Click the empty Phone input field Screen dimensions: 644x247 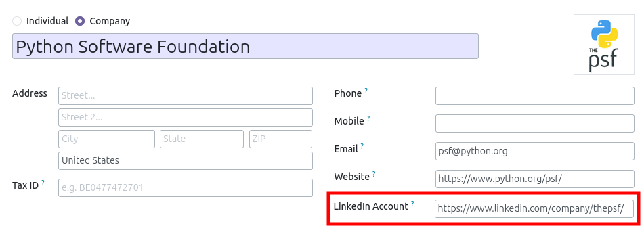[535, 96]
